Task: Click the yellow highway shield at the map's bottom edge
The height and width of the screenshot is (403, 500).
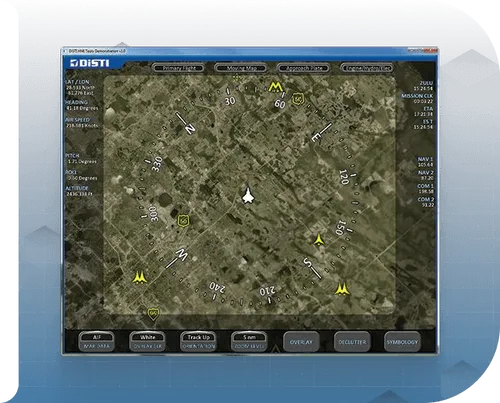Action: 153,313
